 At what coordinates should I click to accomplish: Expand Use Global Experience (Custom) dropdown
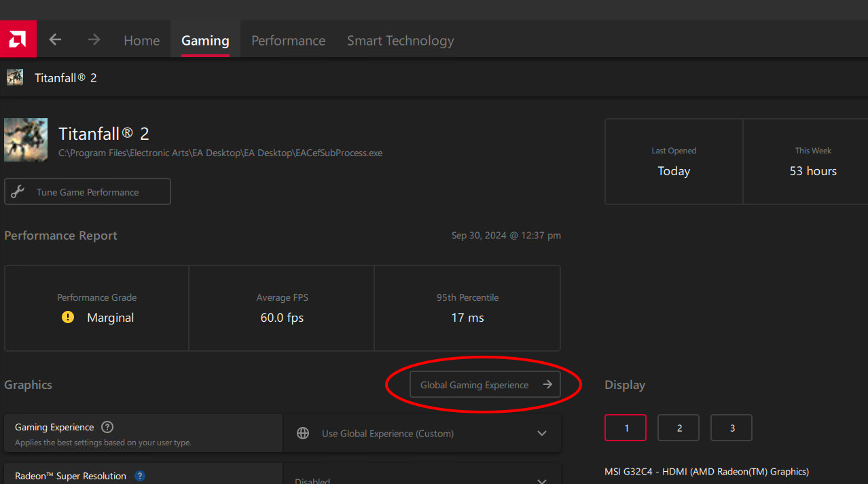[x=422, y=433]
